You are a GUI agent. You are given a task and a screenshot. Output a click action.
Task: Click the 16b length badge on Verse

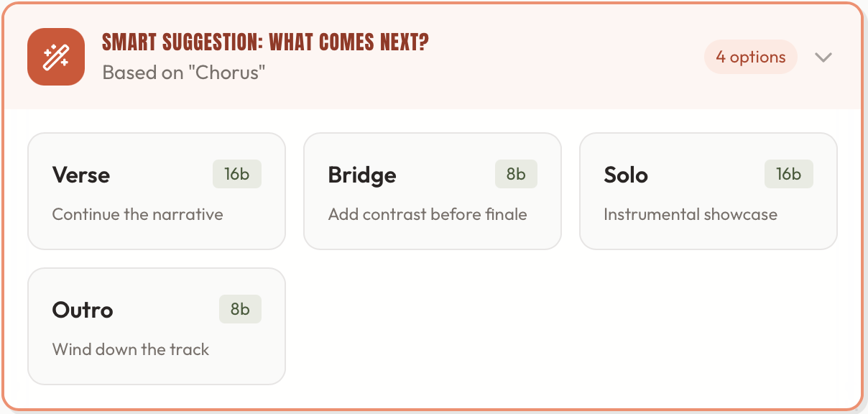236,175
